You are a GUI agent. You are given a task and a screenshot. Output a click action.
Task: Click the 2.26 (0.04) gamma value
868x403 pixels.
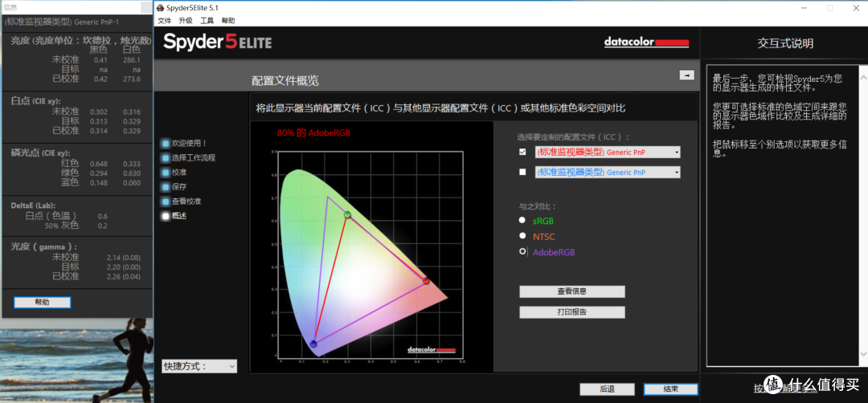pyautogui.click(x=124, y=276)
